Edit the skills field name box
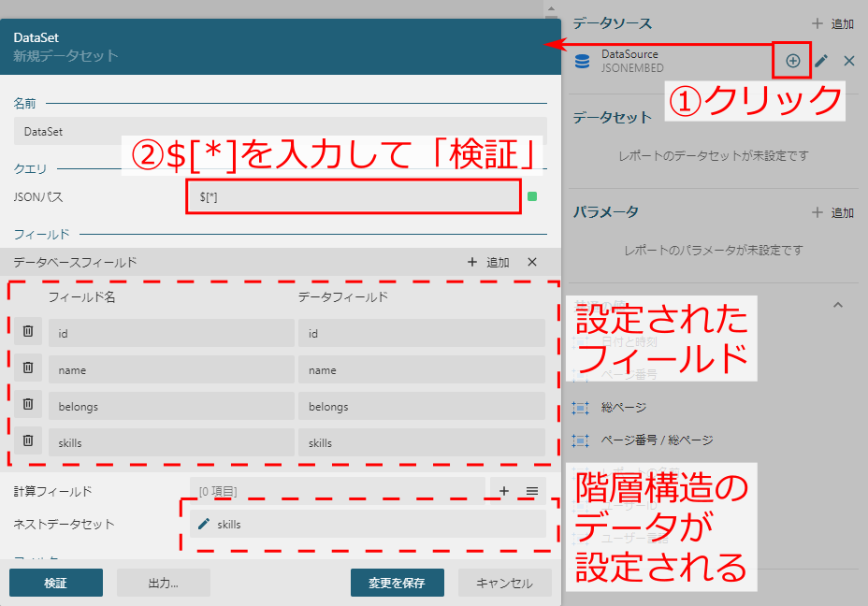Image resolution: width=868 pixels, height=606 pixels. pyautogui.click(x=171, y=442)
